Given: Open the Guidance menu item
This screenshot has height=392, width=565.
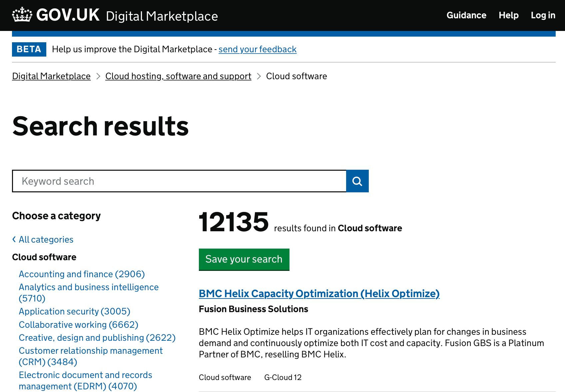Looking at the screenshot, I should [x=466, y=15].
